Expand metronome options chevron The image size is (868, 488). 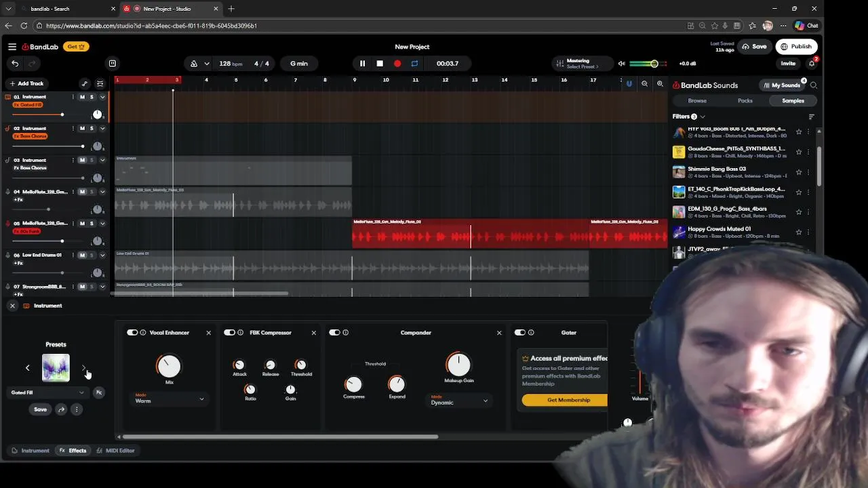coord(207,64)
